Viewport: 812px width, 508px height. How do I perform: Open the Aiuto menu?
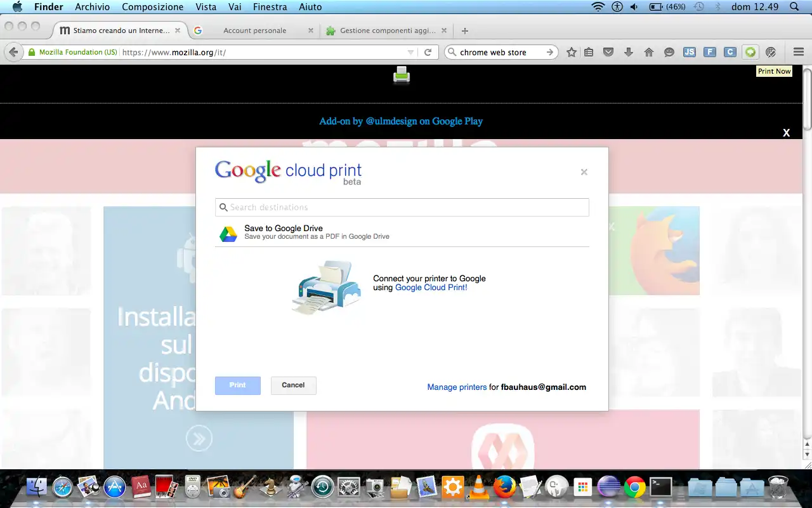pyautogui.click(x=310, y=7)
